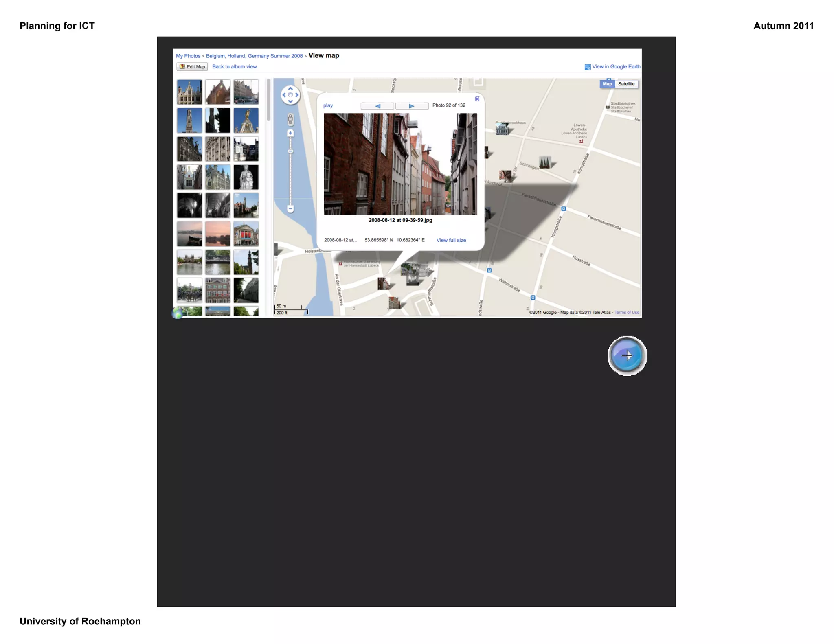The image size is (834, 644).
Task: Open View in Google Earth link
Action: point(616,67)
